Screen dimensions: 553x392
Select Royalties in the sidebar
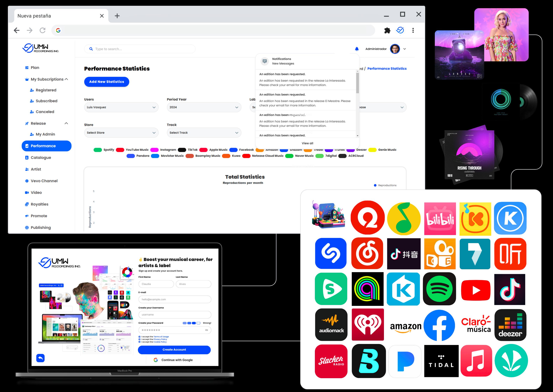pyautogui.click(x=37, y=204)
